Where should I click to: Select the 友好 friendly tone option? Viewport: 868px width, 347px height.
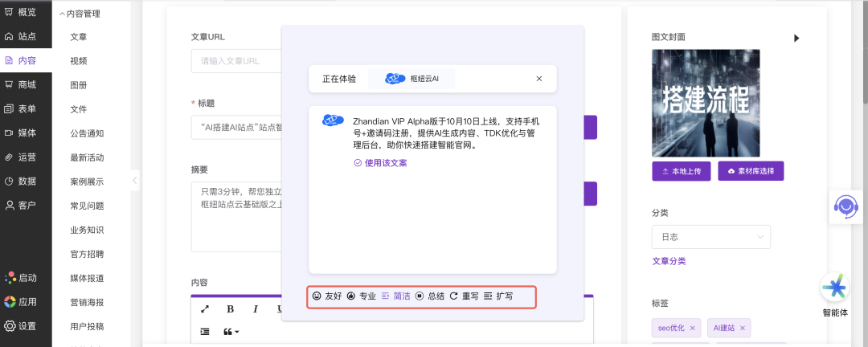(x=327, y=296)
